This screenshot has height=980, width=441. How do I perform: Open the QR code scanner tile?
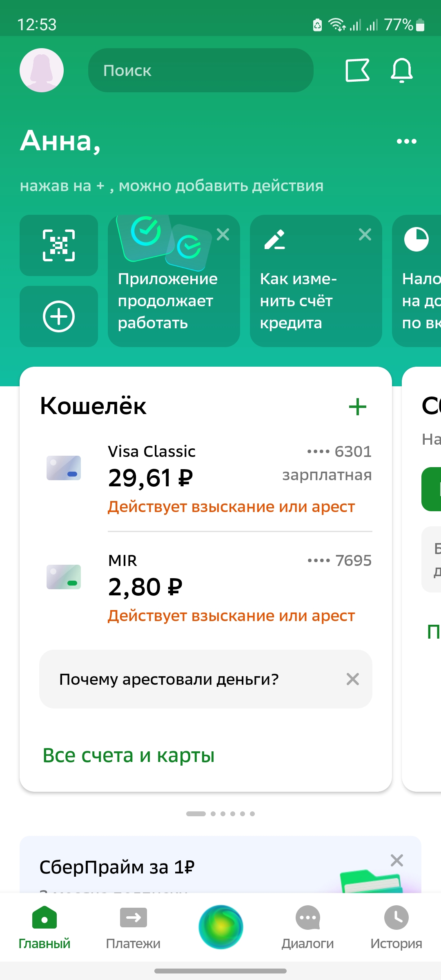tap(59, 245)
